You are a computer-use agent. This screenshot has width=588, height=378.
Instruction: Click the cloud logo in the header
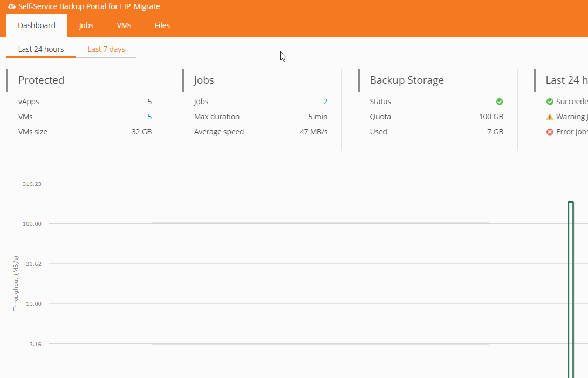[12, 7]
